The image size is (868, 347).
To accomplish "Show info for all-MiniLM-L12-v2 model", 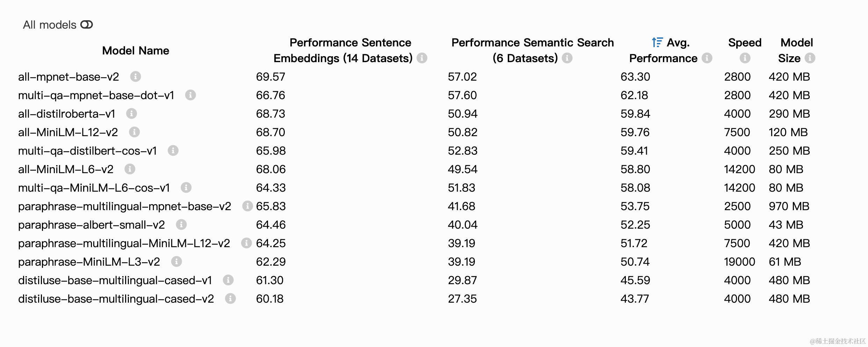I will pos(135,132).
